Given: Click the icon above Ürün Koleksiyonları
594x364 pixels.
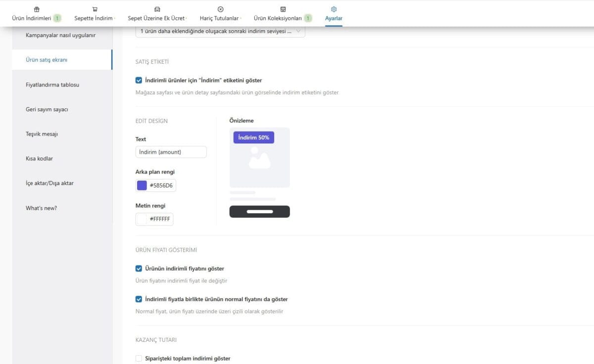Looking at the screenshot, I should [x=283, y=9].
